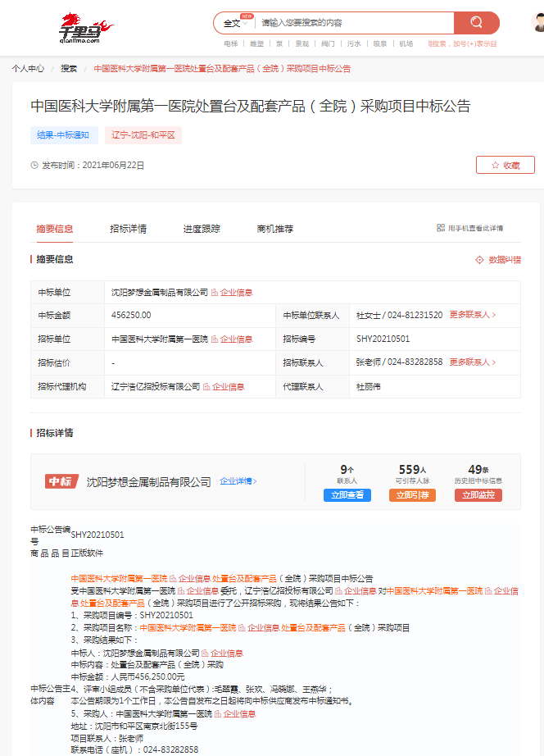Click the red 中标 badge
The height and width of the screenshot is (756, 544).
pyautogui.click(x=61, y=481)
